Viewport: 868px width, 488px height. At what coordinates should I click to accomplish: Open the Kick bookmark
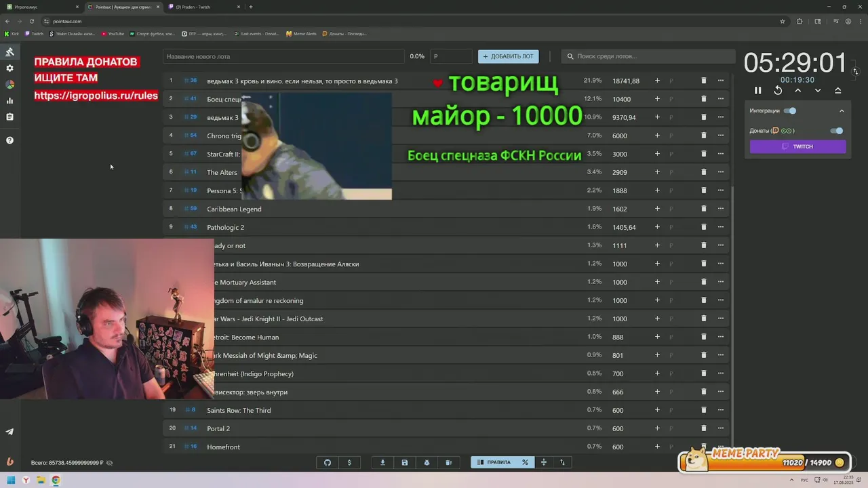pos(12,33)
